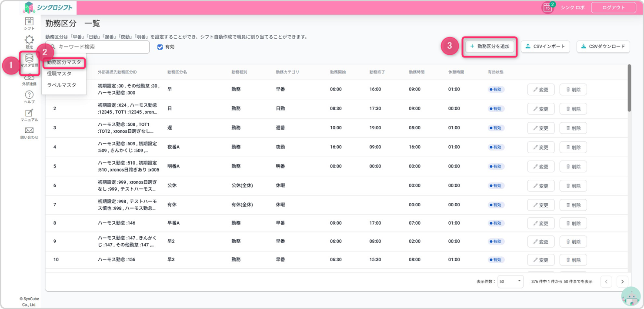Open the chat robot assistant icon
This screenshot has width=644, height=309.
[631, 296]
